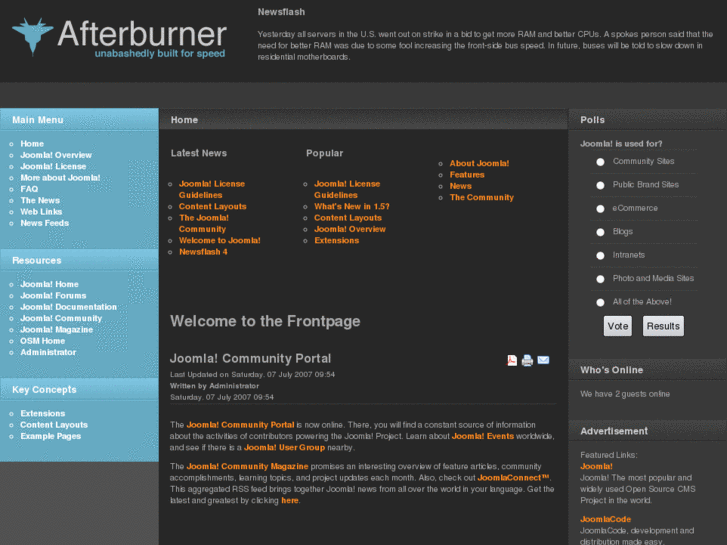Open the Joomla! Community Portal article title
727x545 pixels.
pyautogui.click(x=250, y=359)
